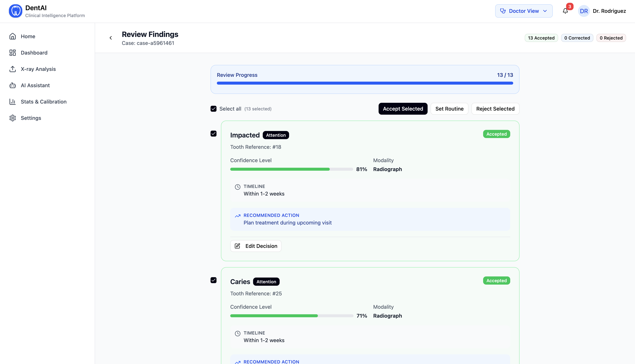
Task: Click the Dashboard grid icon
Action: [x=12, y=53]
